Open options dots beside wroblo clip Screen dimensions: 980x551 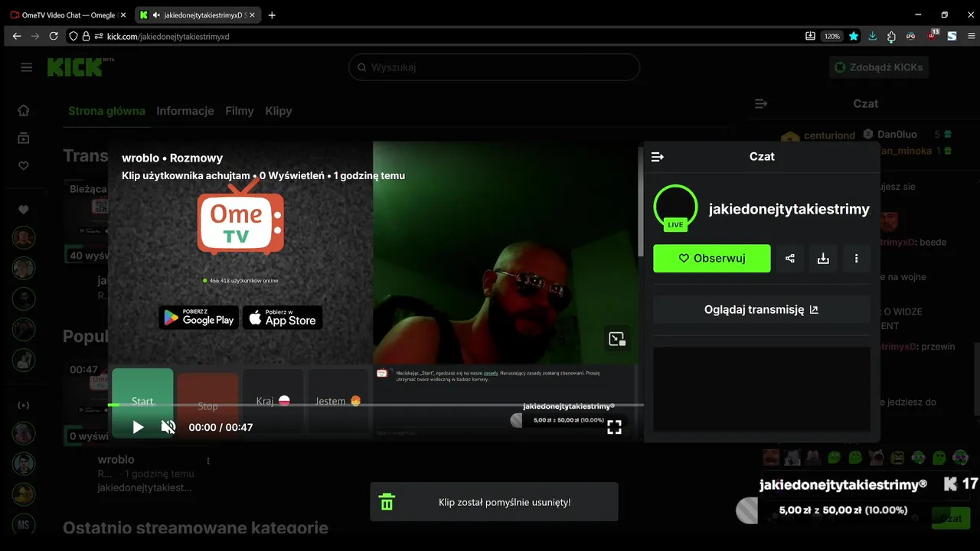tap(208, 461)
